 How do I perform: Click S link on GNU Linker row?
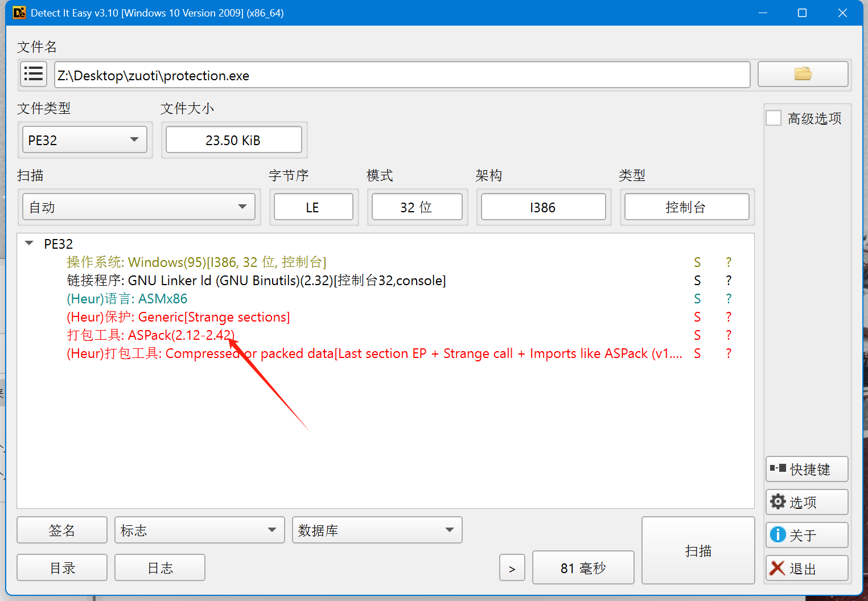697,280
